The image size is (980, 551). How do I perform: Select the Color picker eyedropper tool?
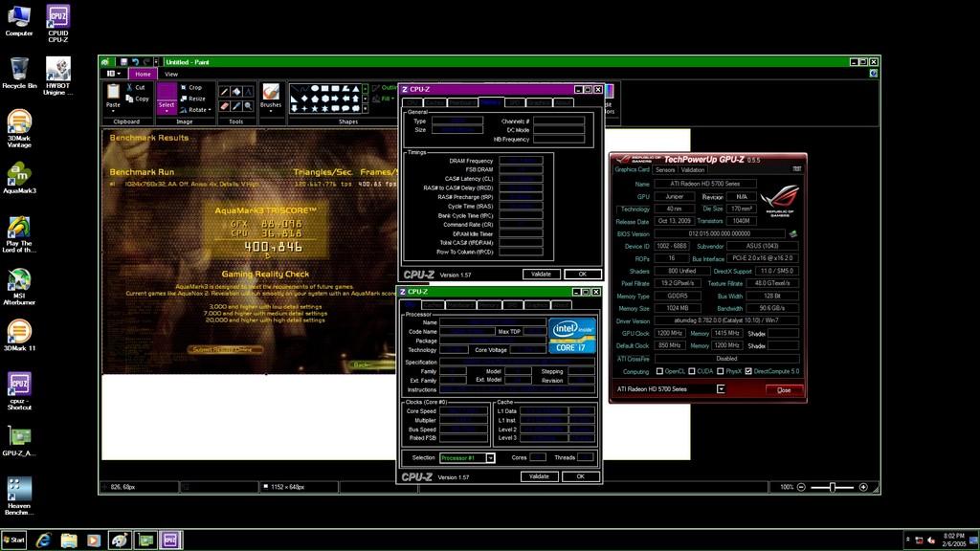[236, 106]
